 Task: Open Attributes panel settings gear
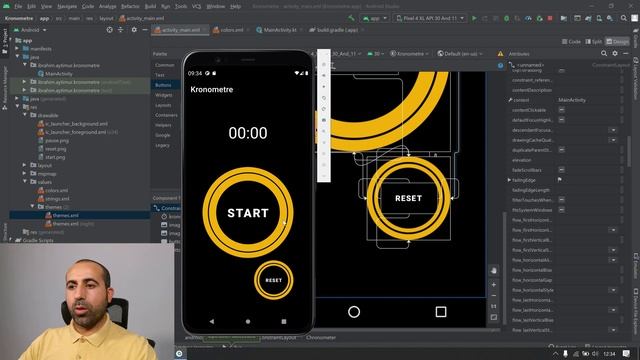point(615,53)
